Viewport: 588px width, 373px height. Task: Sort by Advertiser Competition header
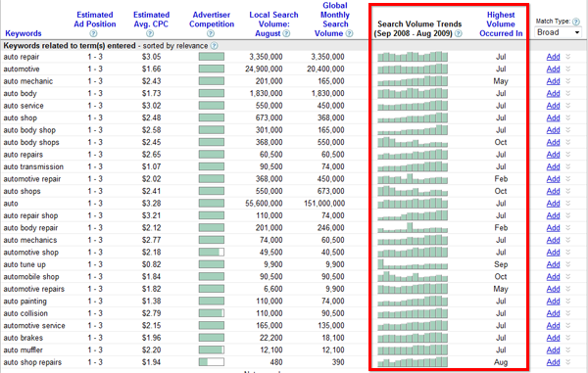(212, 20)
